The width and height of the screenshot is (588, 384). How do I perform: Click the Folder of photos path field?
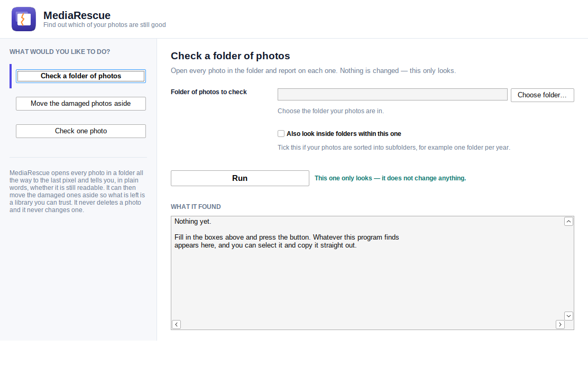[x=392, y=95]
